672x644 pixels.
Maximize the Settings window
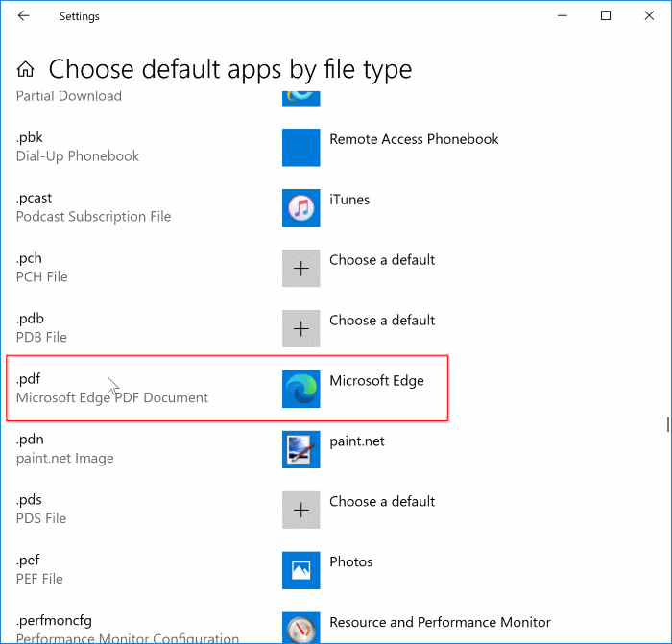pos(606,16)
